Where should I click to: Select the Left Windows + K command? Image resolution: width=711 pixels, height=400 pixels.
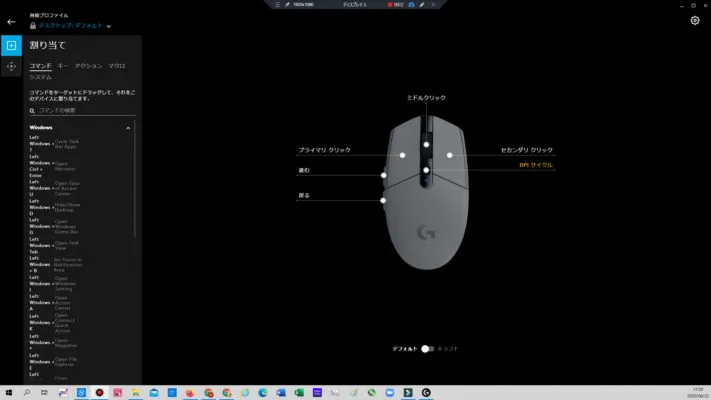[53, 323]
